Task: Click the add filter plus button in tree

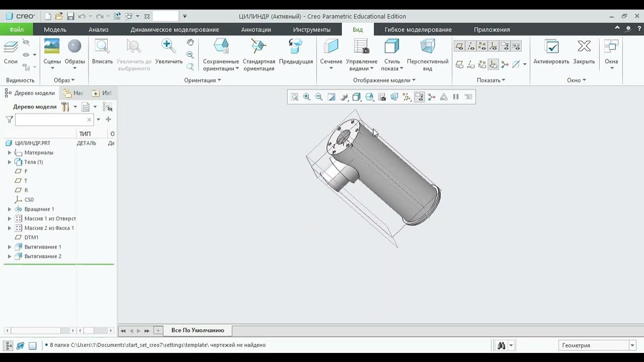Action: coord(108,120)
